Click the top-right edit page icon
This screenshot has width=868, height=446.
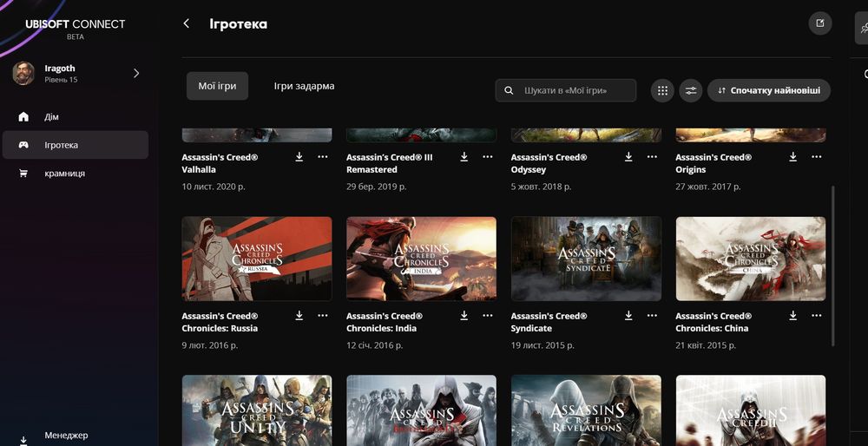click(820, 23)
